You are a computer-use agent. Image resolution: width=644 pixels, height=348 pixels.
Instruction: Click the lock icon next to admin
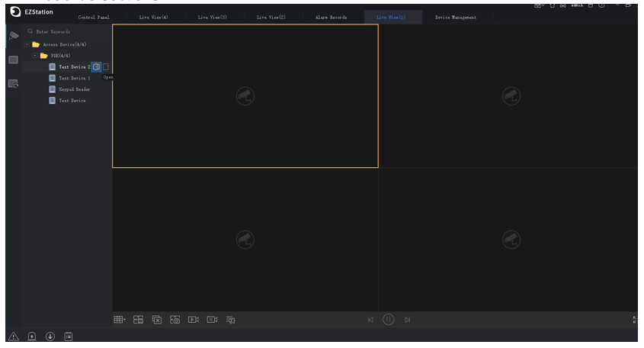tap(591, 5)
